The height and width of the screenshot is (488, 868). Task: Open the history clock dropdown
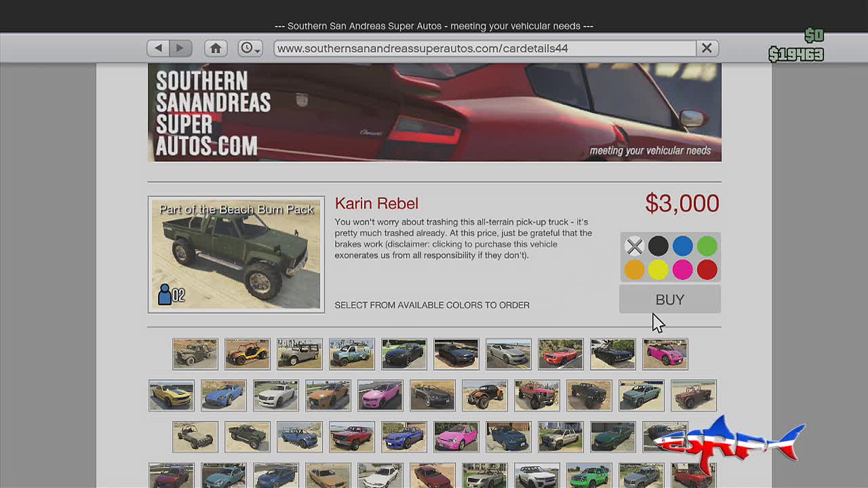[x=250, y=48]
